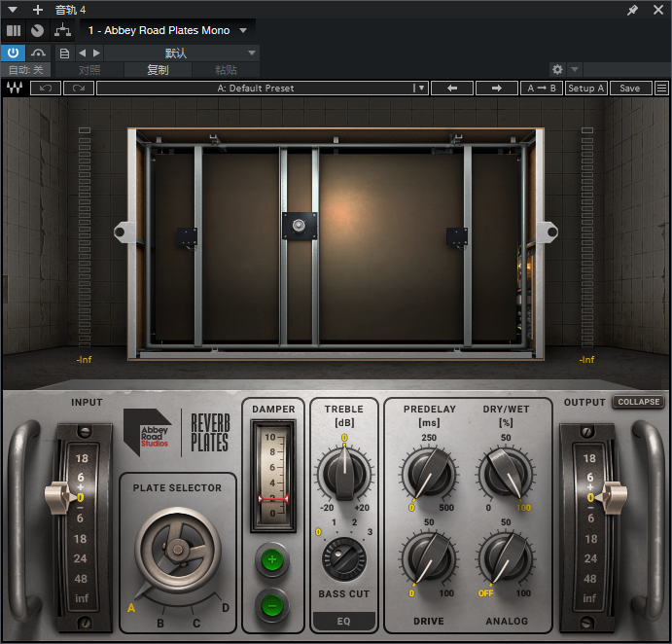The height and width of the screenshot is (644, 672).
Task: Add a new plugin with plus icon
Action: tap(38, 10)
